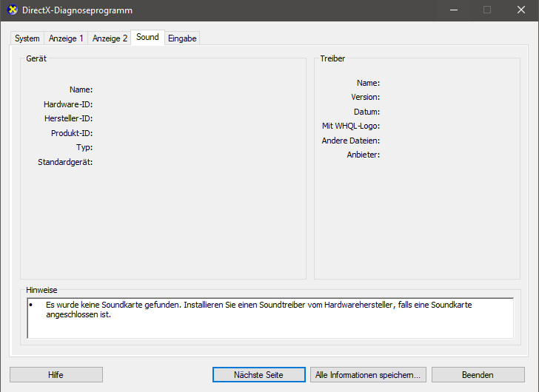
Task: Click the Hinweise group heading
Action: coord(41,291)
